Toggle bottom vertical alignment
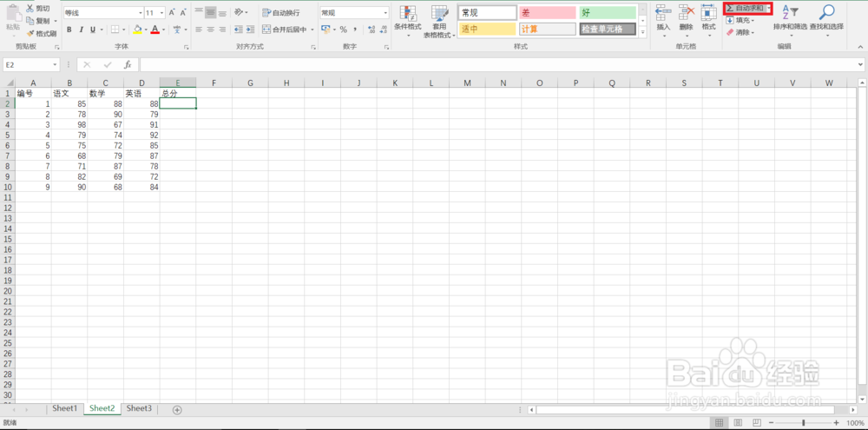The image size is (868, 430). [222, 12]
